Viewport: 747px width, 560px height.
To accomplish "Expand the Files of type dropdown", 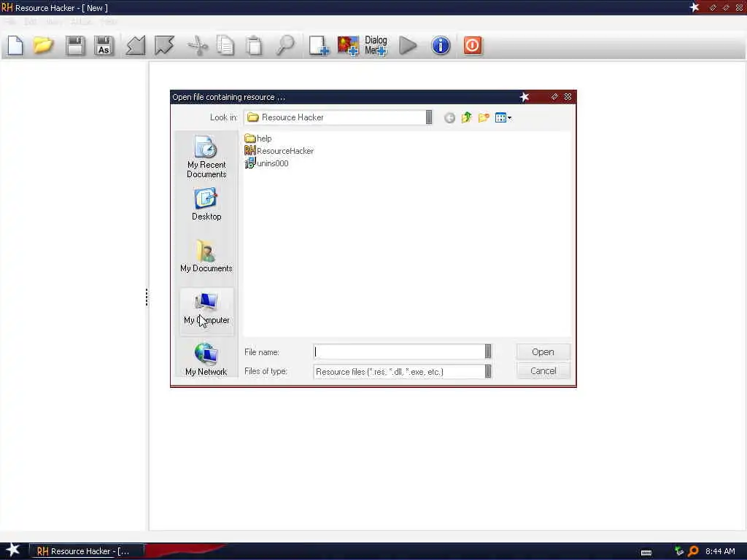I will pos(488,371).
